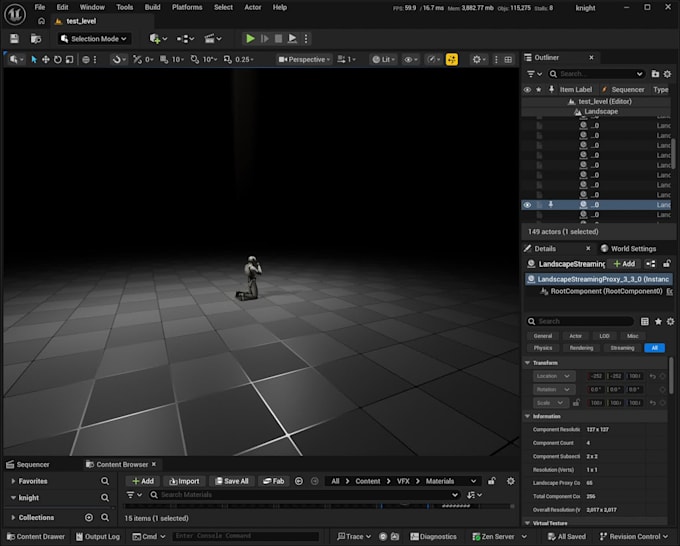The width and height of the screenshot is (680, 546).
Task: Enable the Rendering property filter
Action: [x=581, y=348]
